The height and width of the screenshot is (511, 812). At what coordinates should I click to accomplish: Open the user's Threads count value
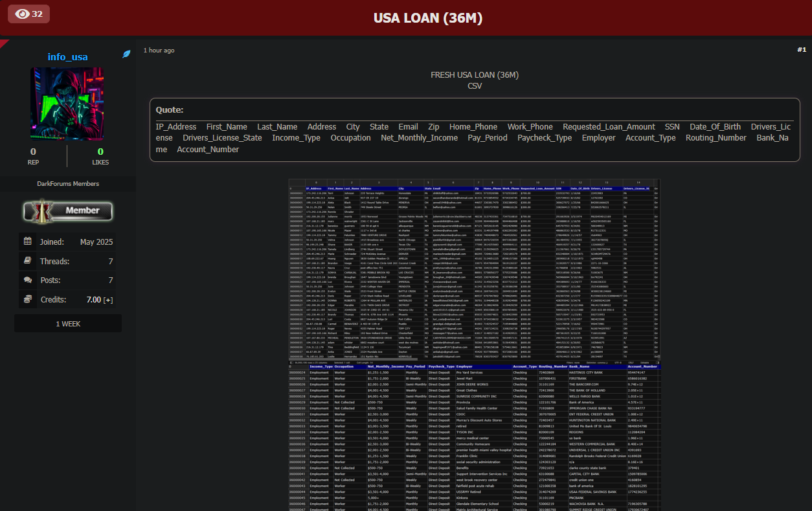click(x=111, y=262)
